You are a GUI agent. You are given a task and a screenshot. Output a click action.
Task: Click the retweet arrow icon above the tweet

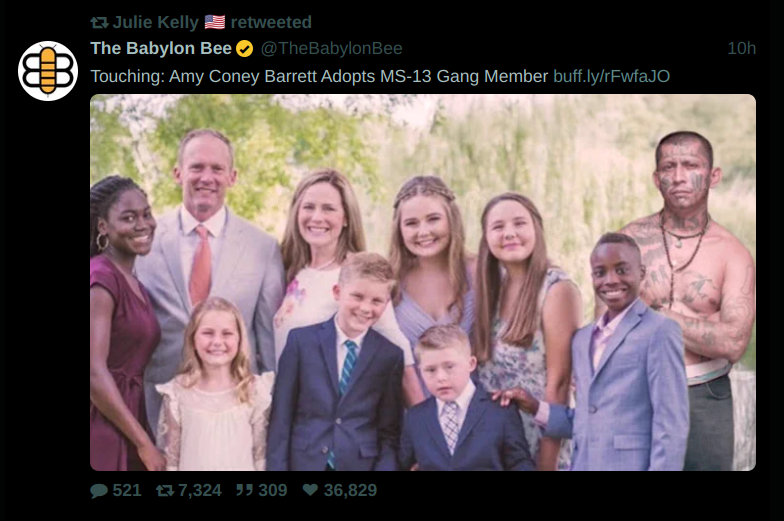click(99, 22)
